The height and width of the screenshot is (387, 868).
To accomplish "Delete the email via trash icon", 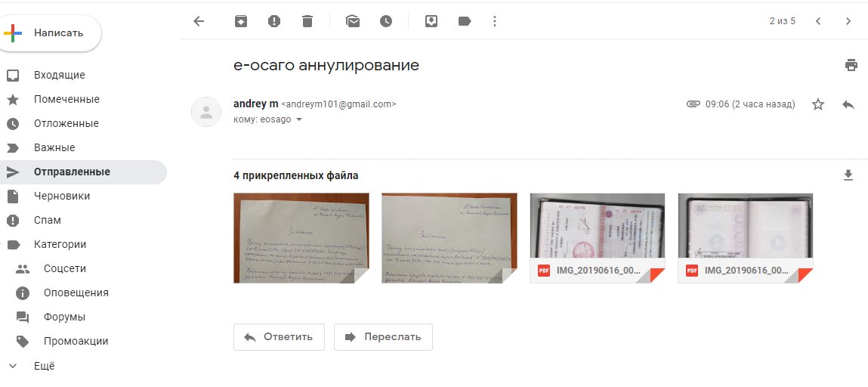I will click(x=307, y=21).
